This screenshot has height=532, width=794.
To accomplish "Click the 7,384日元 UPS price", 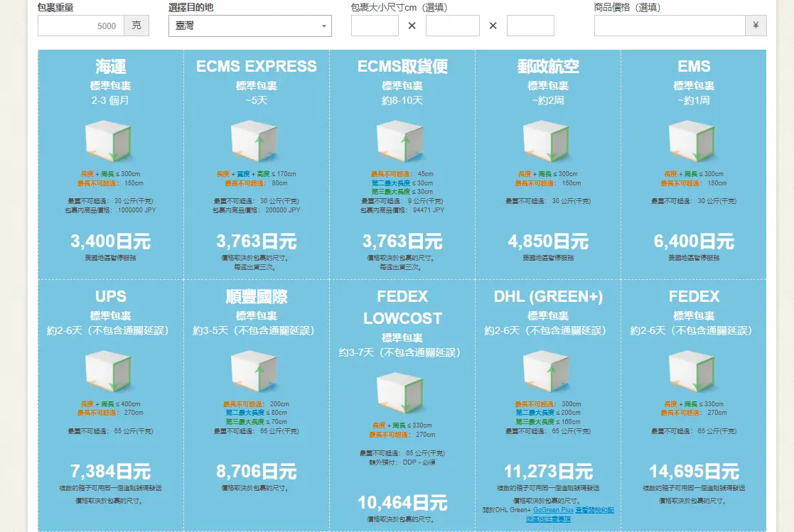I will point(110,471).
